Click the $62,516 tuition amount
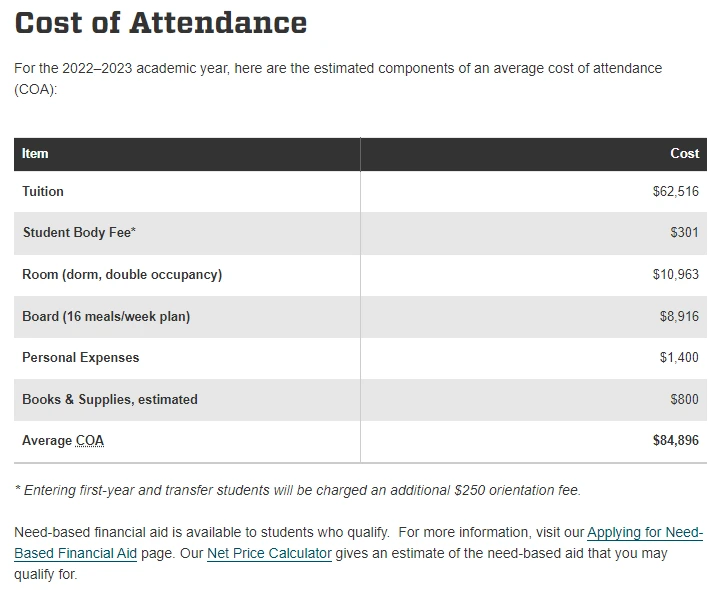The image size is (723, 590). click(675, 191)
